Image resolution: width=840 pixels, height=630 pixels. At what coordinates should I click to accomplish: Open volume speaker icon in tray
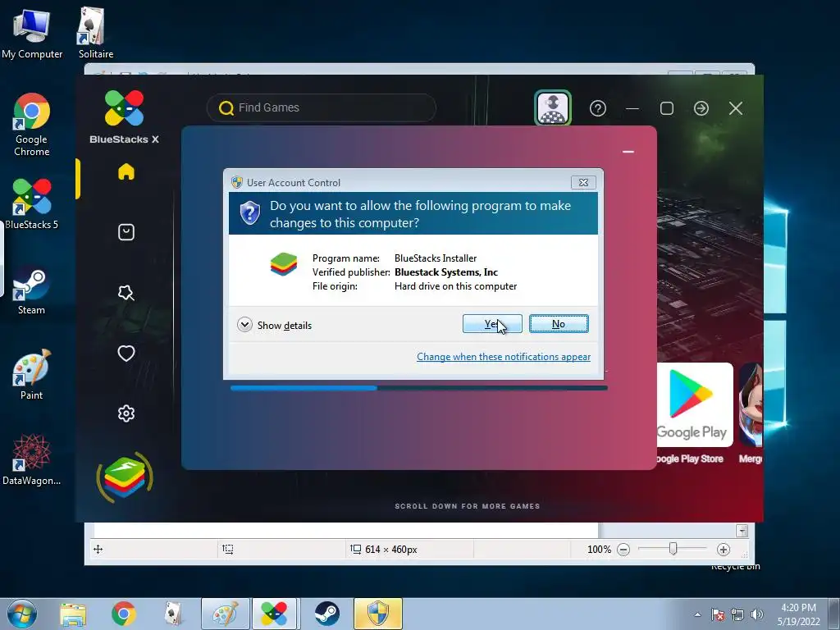[757, 614]
